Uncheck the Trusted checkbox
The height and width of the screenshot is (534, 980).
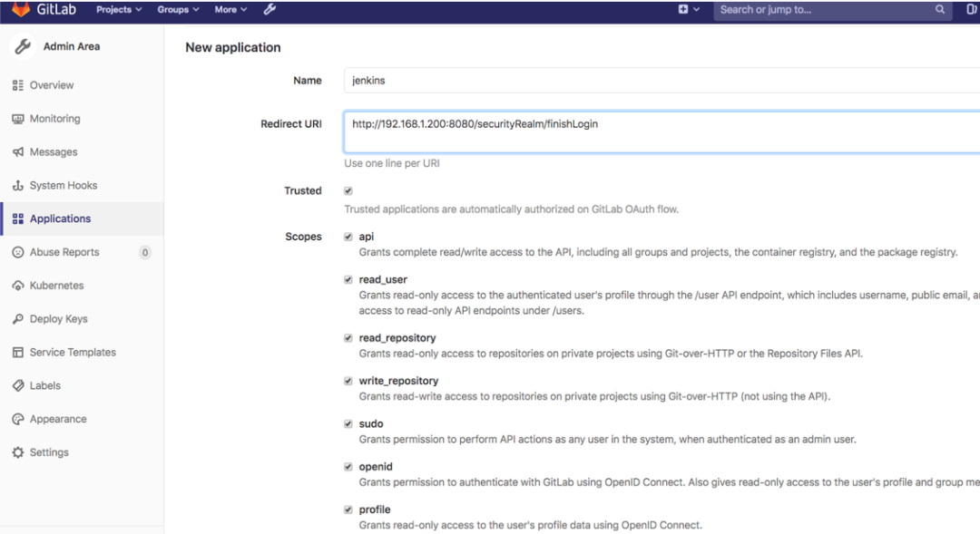pyautogui.click(x=348, y=191)
